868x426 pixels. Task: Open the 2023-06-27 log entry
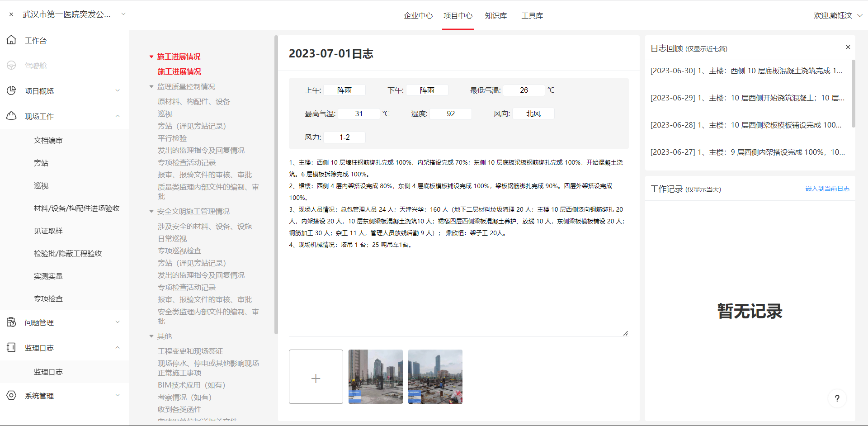747,152
